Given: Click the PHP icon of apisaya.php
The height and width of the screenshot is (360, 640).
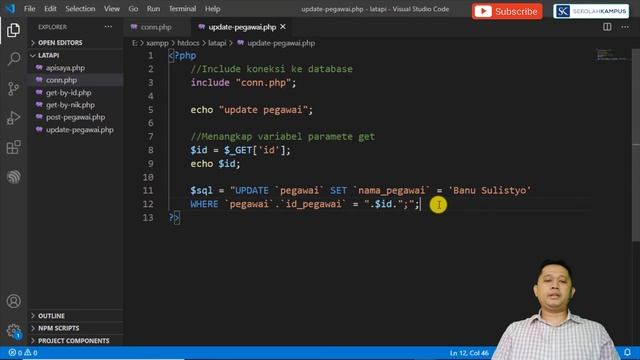Looking at the screenshot, I should click(x=39, y=68).
